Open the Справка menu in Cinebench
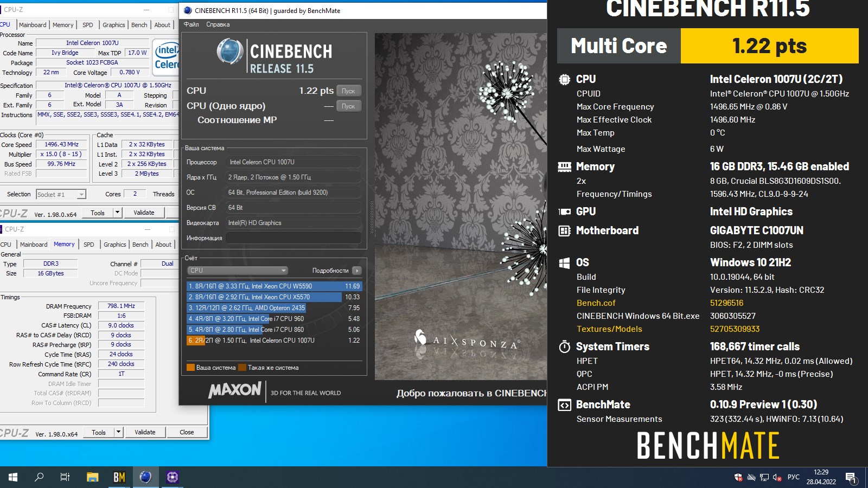This screenshot has width=868, height=488. pos(218,24)
